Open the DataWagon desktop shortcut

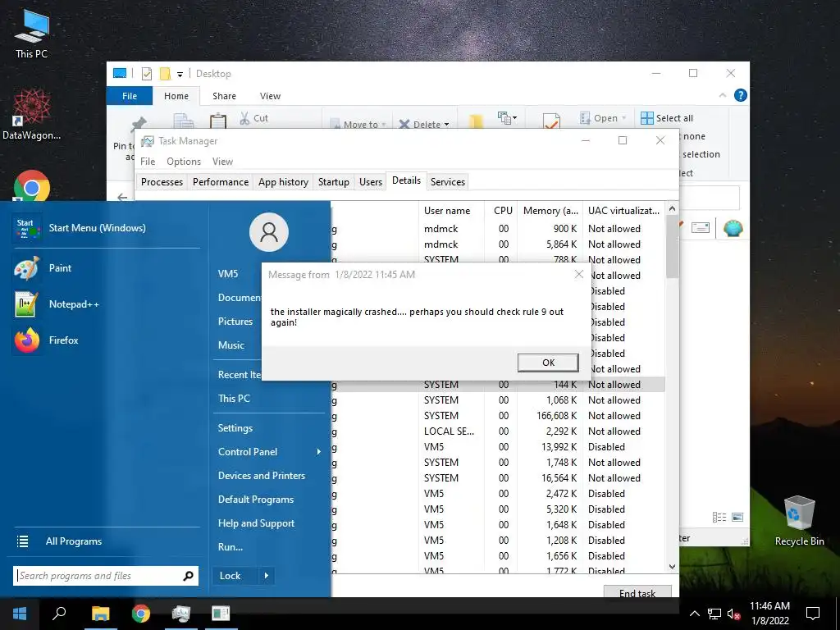32,115
